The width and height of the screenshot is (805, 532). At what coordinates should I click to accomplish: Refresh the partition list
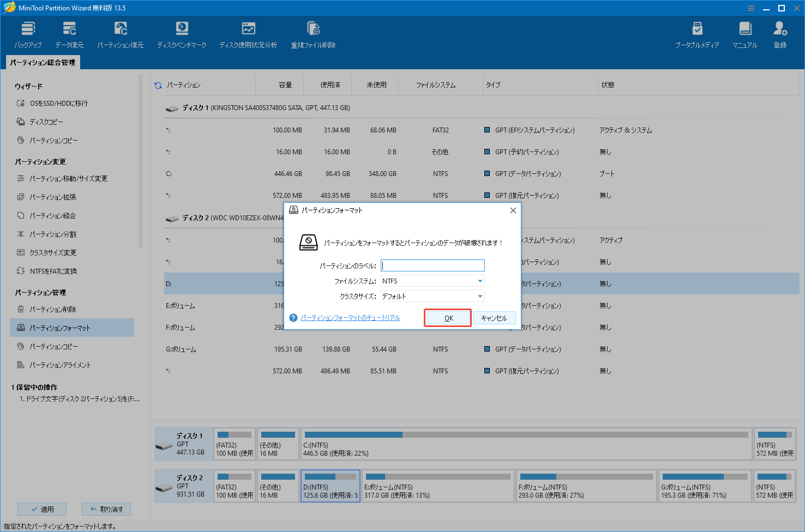coord(158,84)
